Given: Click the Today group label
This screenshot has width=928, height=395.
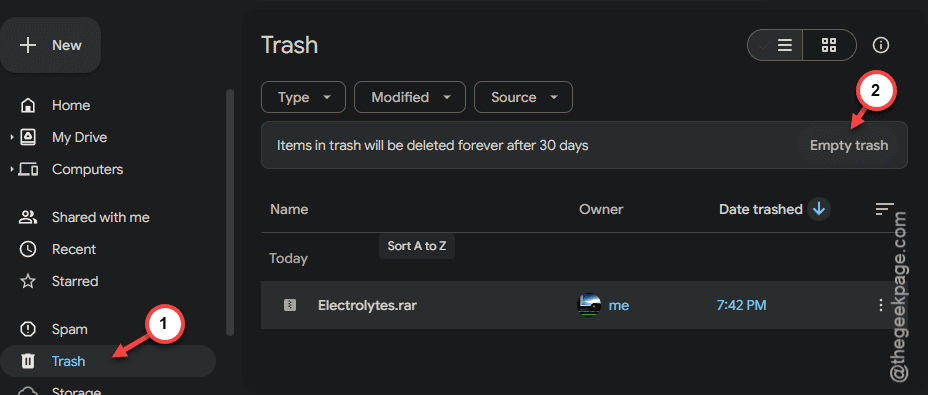Looking at the screenshot, I should point(288,259).
